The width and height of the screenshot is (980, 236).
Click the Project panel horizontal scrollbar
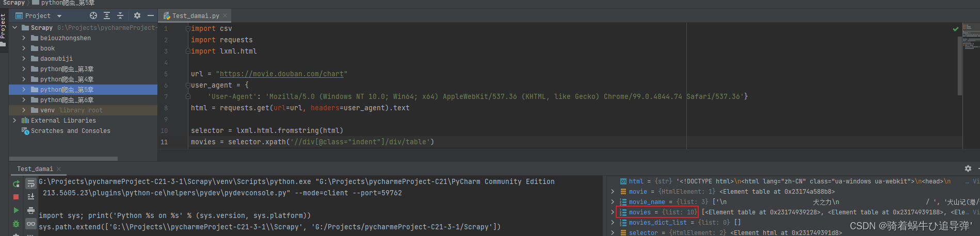(63, 158)
